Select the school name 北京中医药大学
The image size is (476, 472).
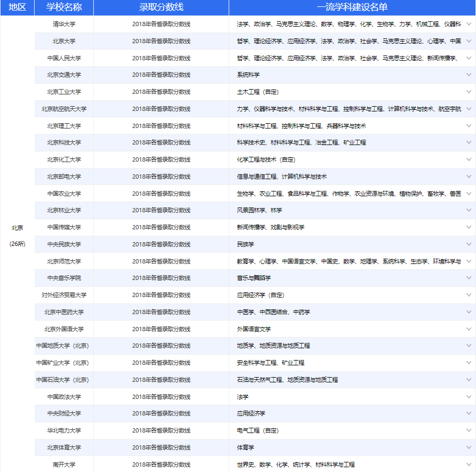coord(64,312)
